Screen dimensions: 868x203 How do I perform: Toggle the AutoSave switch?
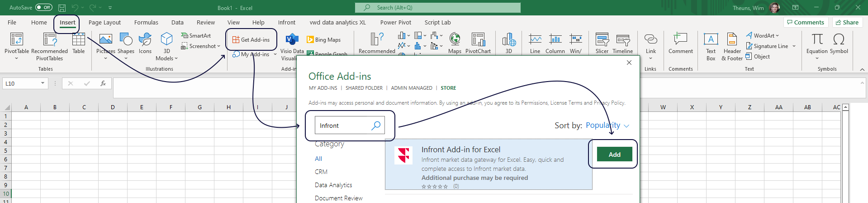click(x=44, y=8)
